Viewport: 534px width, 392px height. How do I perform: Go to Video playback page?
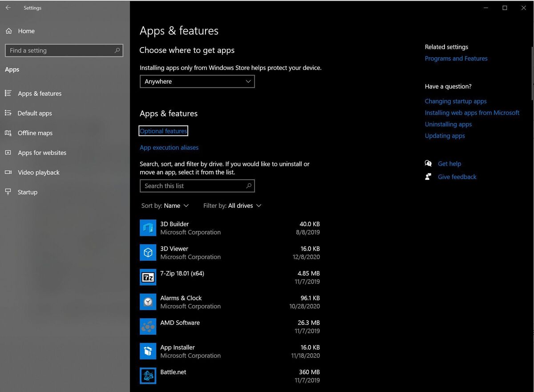click(39, 172)
